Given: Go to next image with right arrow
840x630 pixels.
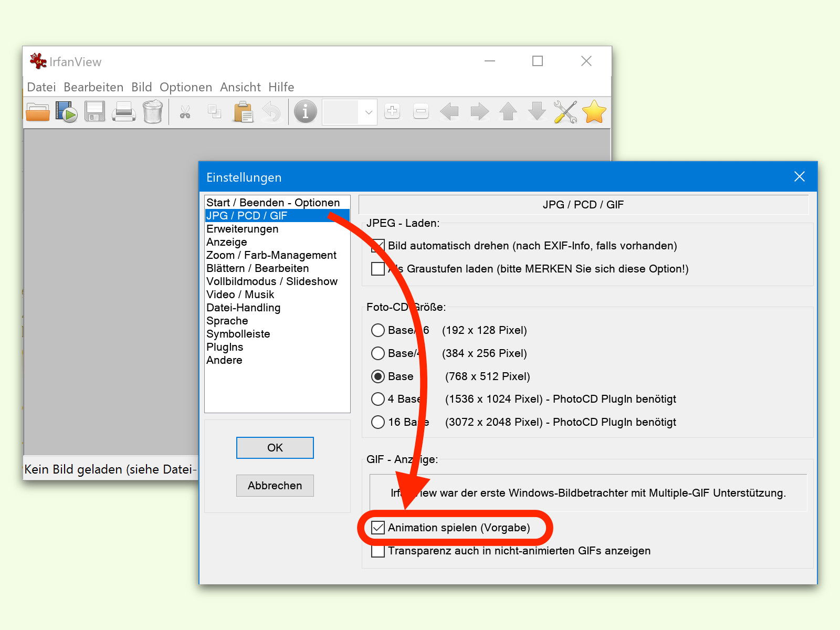Looking at the screenshot, I should click(479, 112).
